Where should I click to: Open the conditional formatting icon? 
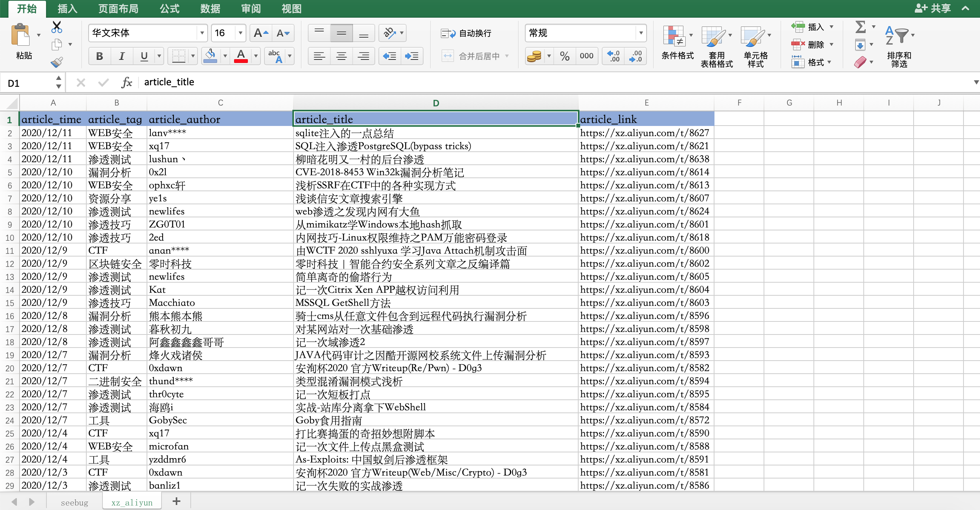pos(674,36)
